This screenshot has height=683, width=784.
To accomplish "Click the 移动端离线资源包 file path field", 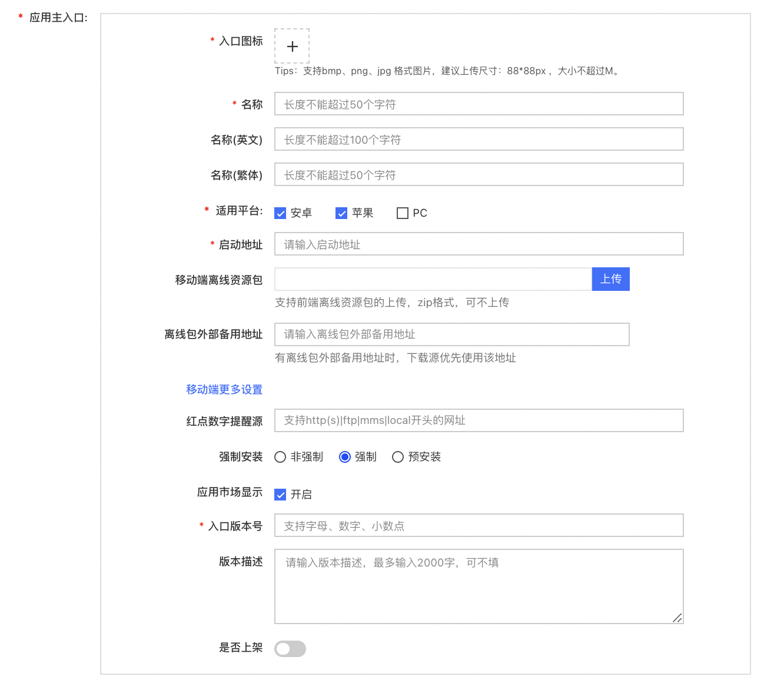I will 433,279.
